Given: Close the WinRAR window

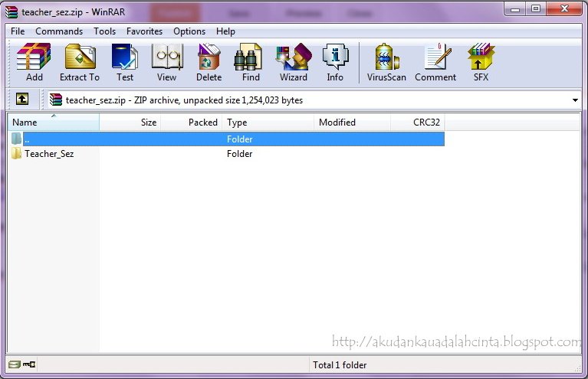Looking at the screenshot, I should [564, 9].
